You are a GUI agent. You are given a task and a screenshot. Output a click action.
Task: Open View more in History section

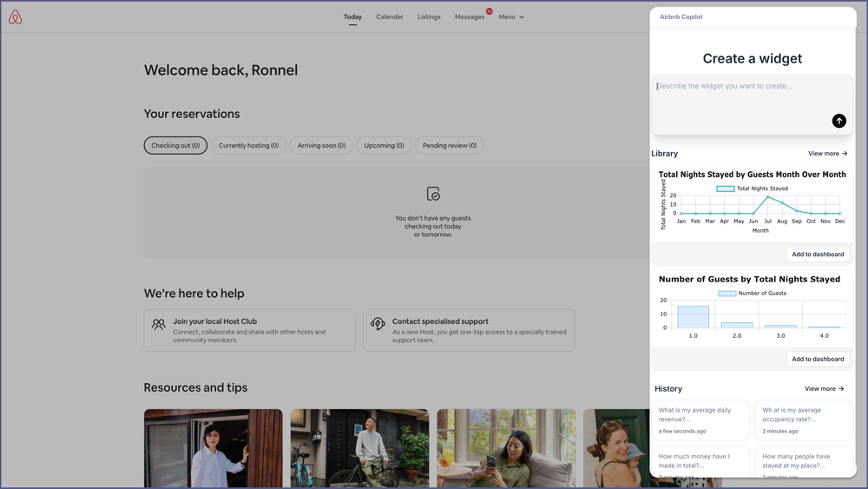824,389
